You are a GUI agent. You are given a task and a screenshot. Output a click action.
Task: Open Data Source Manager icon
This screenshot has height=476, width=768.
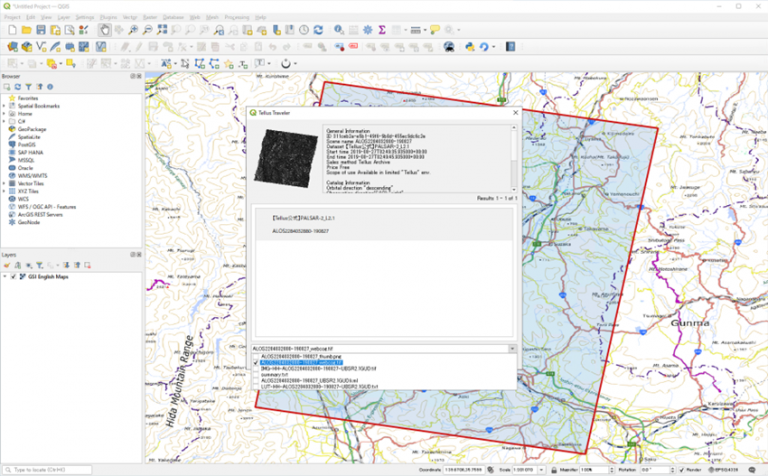pos(12,47)
